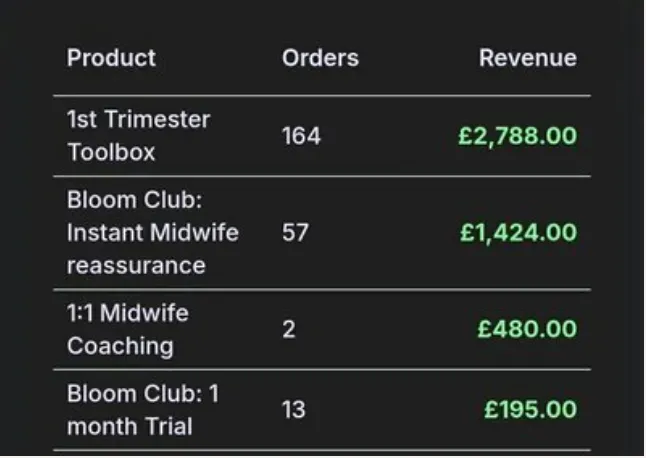
Task: Select the 1st Trimester Toolbox product name
Action: (x=139, y=136)
